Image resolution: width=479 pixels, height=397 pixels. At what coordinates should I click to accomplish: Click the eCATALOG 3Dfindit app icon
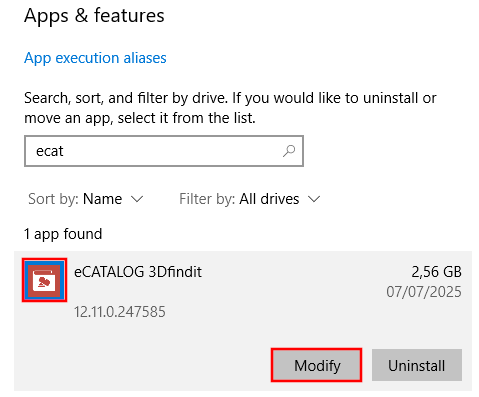(44, 280)
